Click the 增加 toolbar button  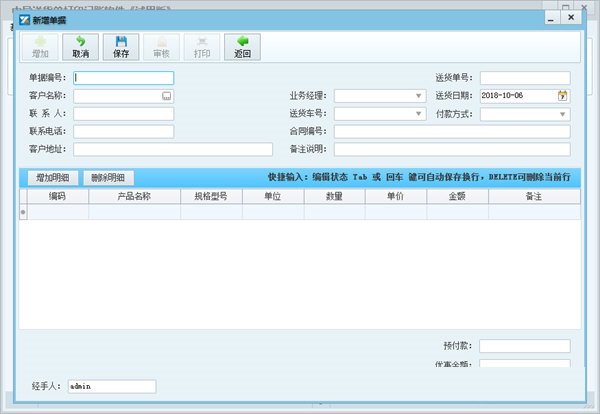point(40,47)
